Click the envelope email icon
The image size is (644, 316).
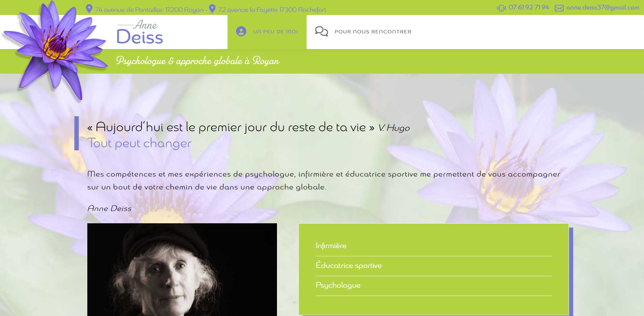(559, 8)
